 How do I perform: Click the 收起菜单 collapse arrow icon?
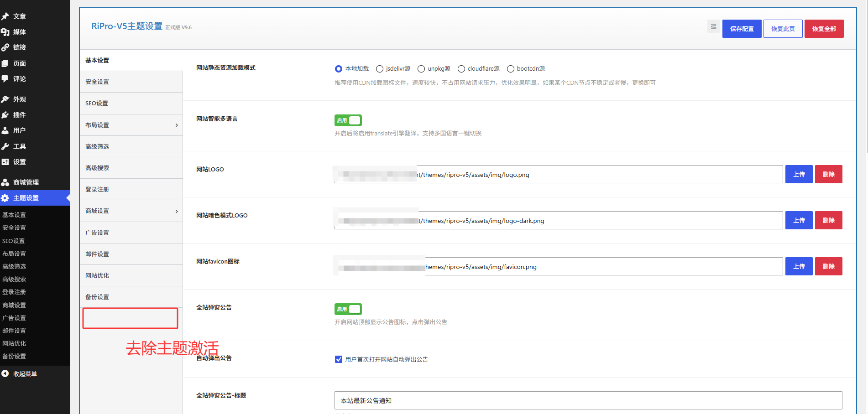(x=5, y=374)
